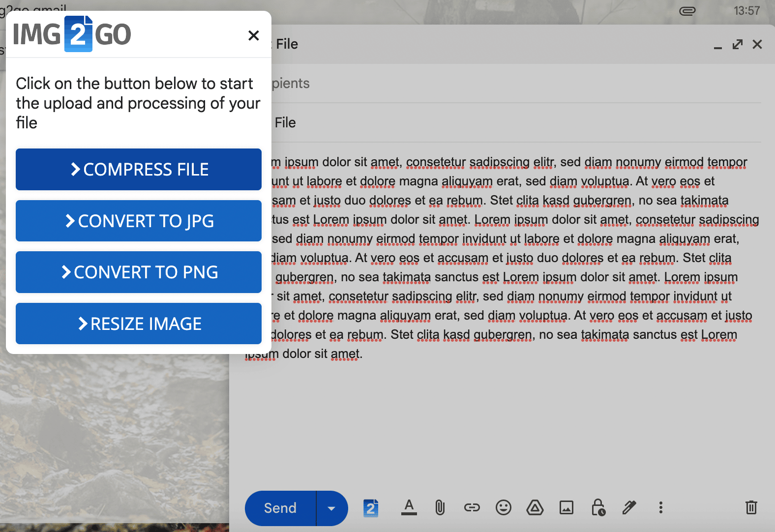The image size is (775, 532).
Task: Click the Convert to JPG button
Action: click(x=139, y=221)
